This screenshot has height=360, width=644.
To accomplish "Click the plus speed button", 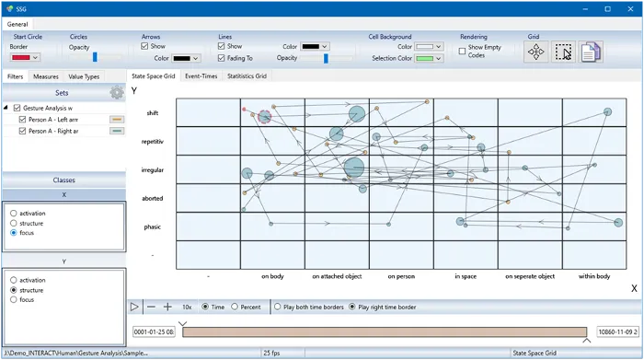I will (167, 307).
